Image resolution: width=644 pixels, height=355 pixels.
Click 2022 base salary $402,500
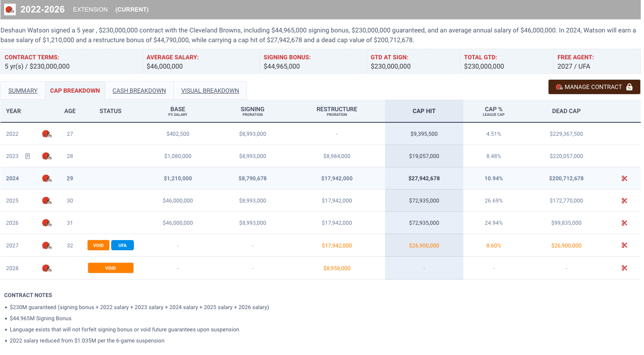[x=178, y=134]
